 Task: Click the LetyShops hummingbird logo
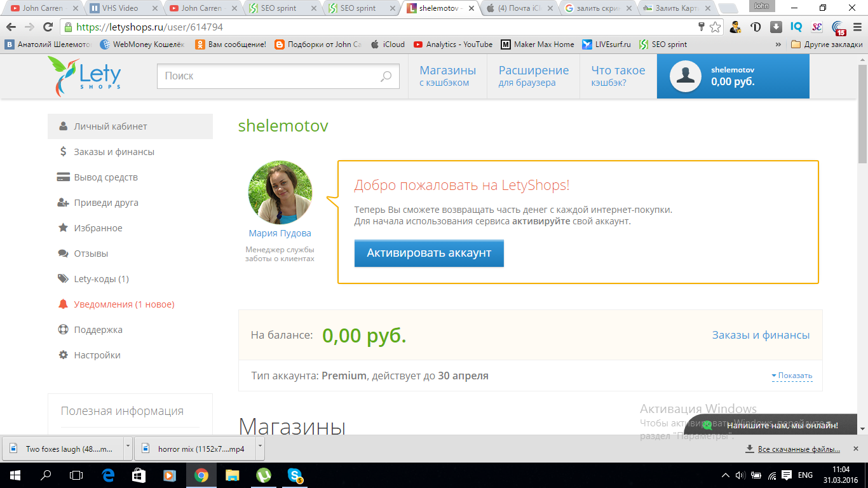(x=84, y=76)
